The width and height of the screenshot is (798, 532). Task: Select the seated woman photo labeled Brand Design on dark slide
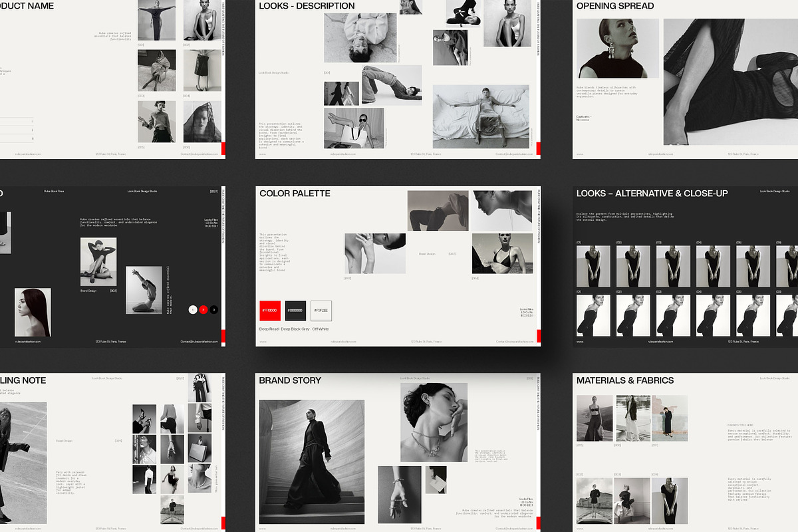pos(98,262)
